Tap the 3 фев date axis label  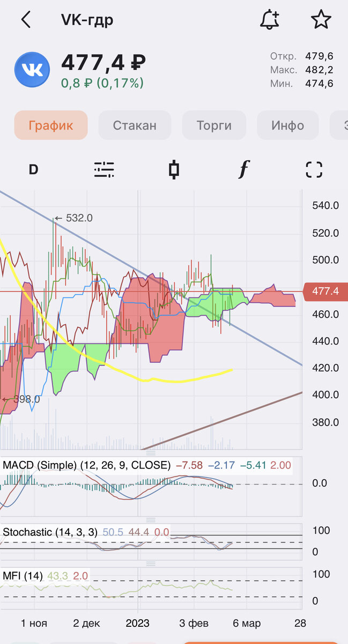point(194,623)
